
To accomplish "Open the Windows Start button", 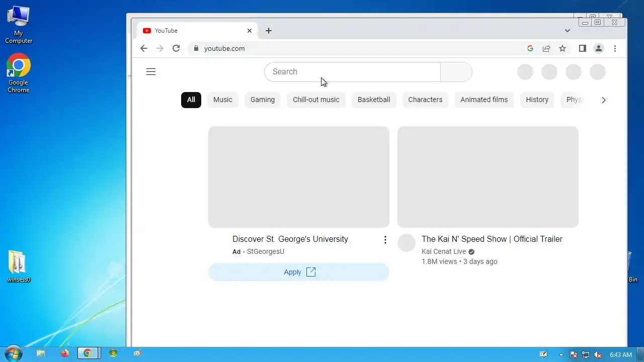I will tap(13, 353).
